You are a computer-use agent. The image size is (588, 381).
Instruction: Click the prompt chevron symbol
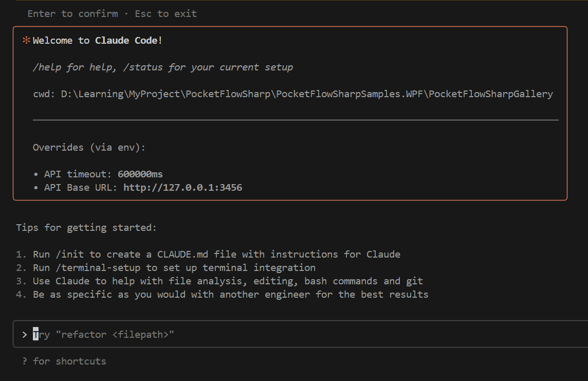click(25, 335)
